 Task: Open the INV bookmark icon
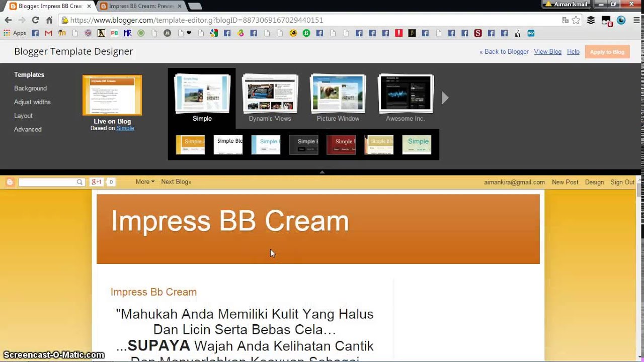tap(531, 33)
